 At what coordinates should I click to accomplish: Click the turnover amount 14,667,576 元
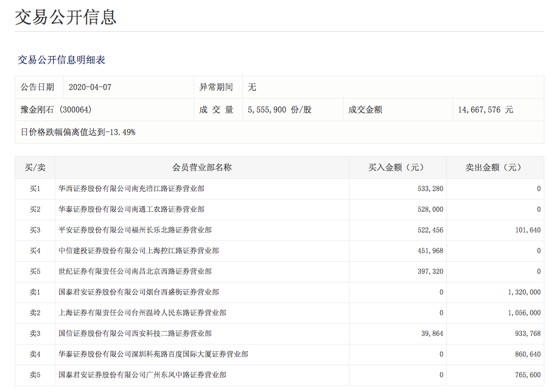[x=485, y=110]
